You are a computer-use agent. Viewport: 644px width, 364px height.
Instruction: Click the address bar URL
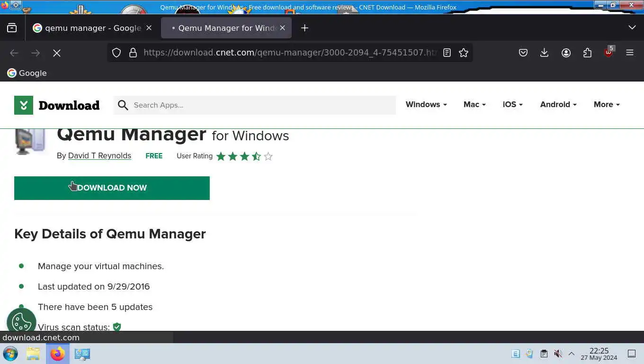point(290,53)
